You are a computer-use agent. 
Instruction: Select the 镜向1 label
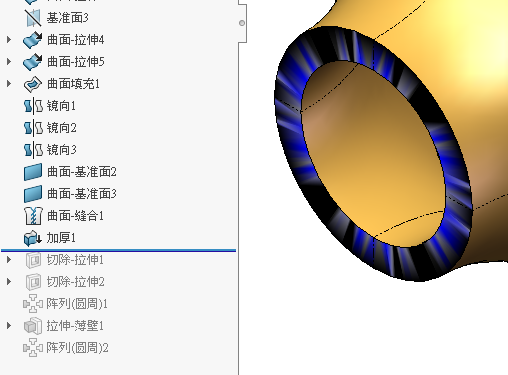[x=61, y=106]
